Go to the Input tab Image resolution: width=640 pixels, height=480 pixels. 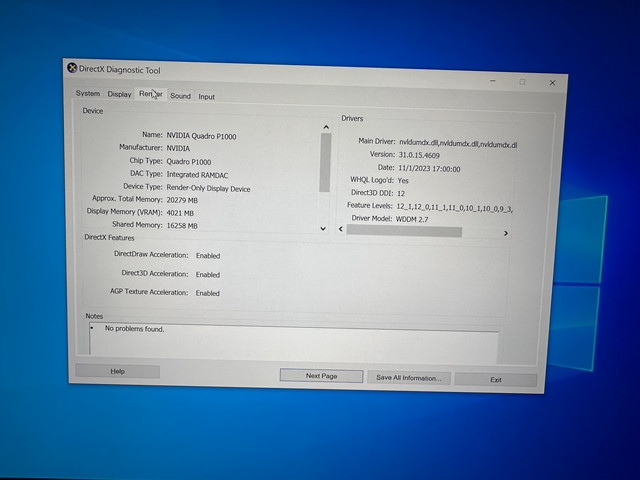click(x=207, y=97)
